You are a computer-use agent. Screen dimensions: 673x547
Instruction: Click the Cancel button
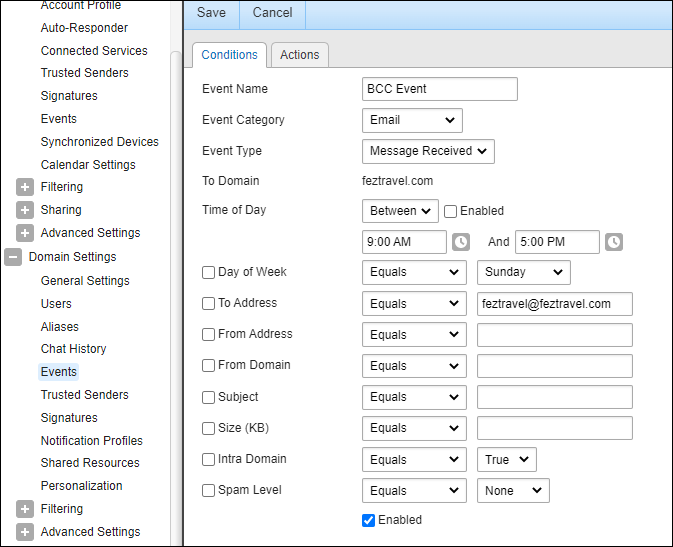click(273, 13)
